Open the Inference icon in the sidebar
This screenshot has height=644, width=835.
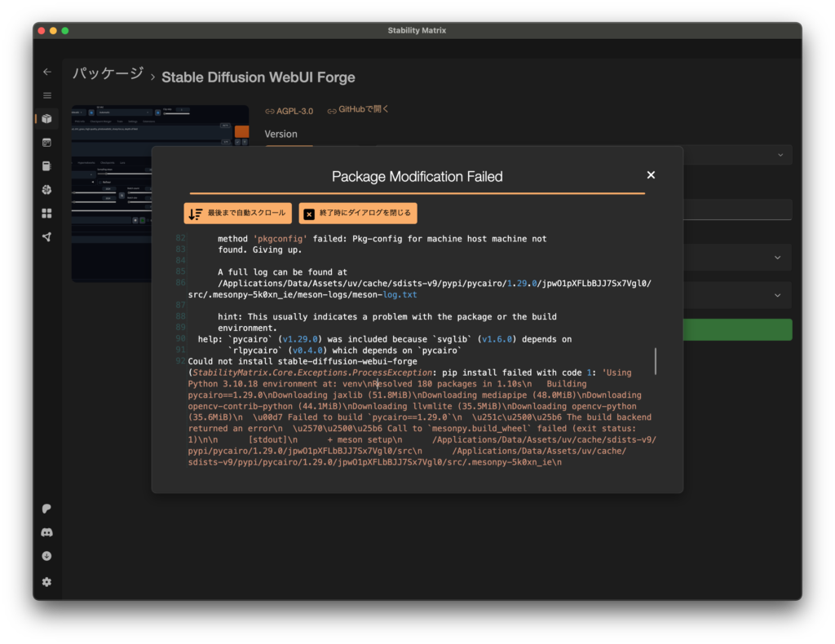pyautogui.click(x=46, y=143)
